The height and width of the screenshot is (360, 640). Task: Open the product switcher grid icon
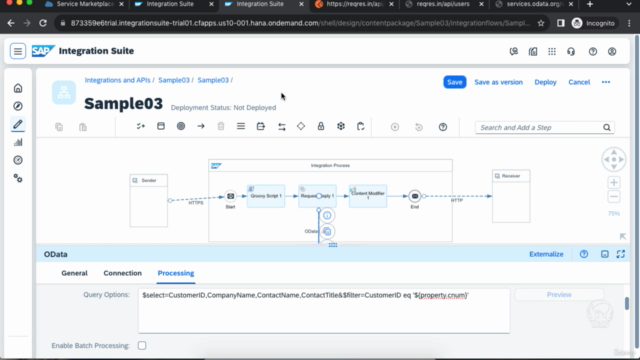[552, 51]
